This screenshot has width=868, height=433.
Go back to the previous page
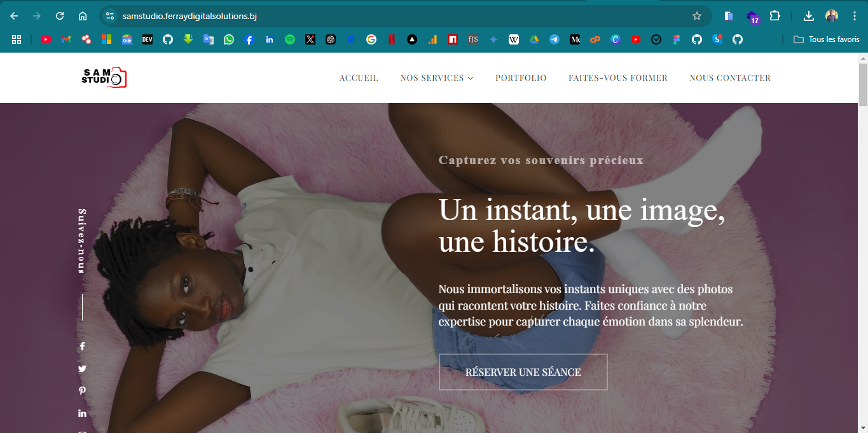tap(14, 16)
